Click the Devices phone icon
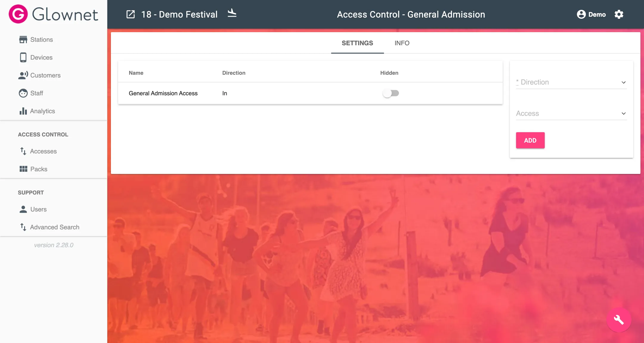 click(23, 57)
